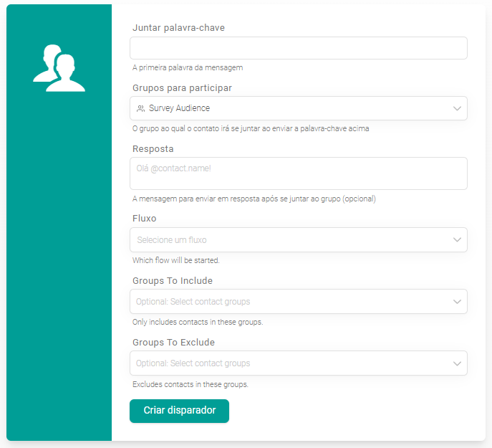Click the Groups To Include label
The width and height of the screenshot is (492, 448).
pyautogui.click(x=172, y=280)
